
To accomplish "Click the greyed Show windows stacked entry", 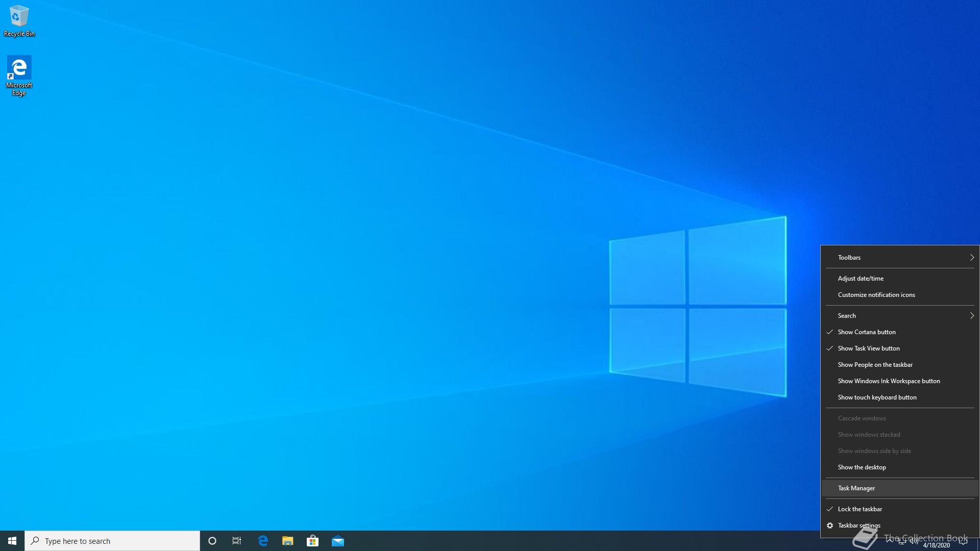I will 900,435.
